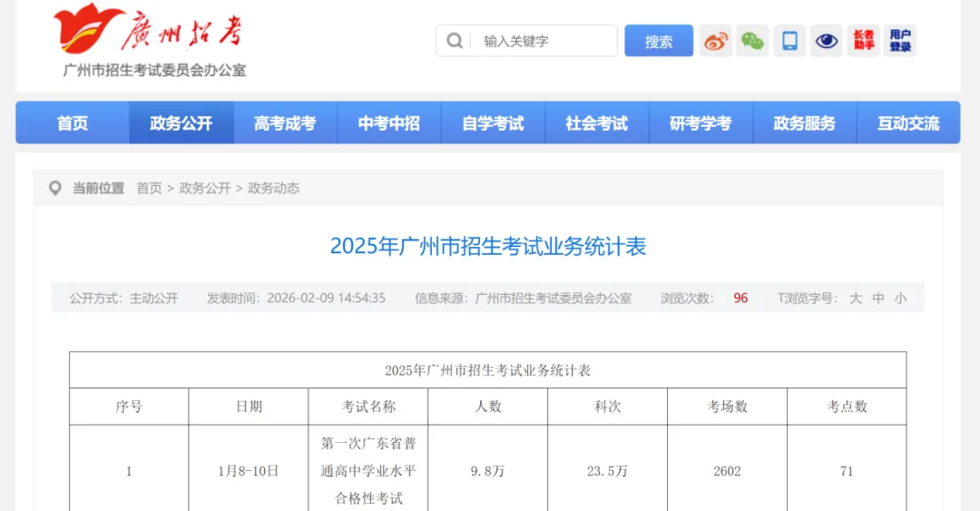The height and width of the screenshot is (511, 980).
Task: Open the 长者助手 elder assistant icon
Action: tap(863, 41)
